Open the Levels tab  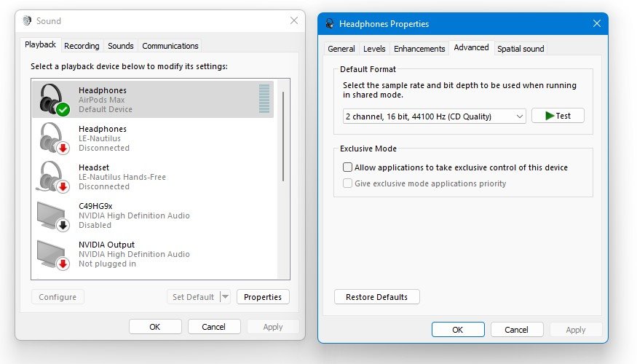click(374, 49)
